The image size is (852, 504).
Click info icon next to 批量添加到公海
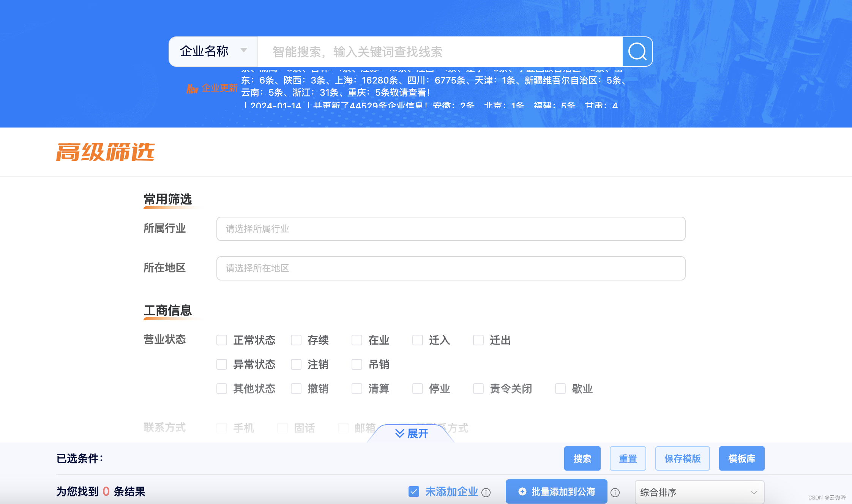pos(615,493)
